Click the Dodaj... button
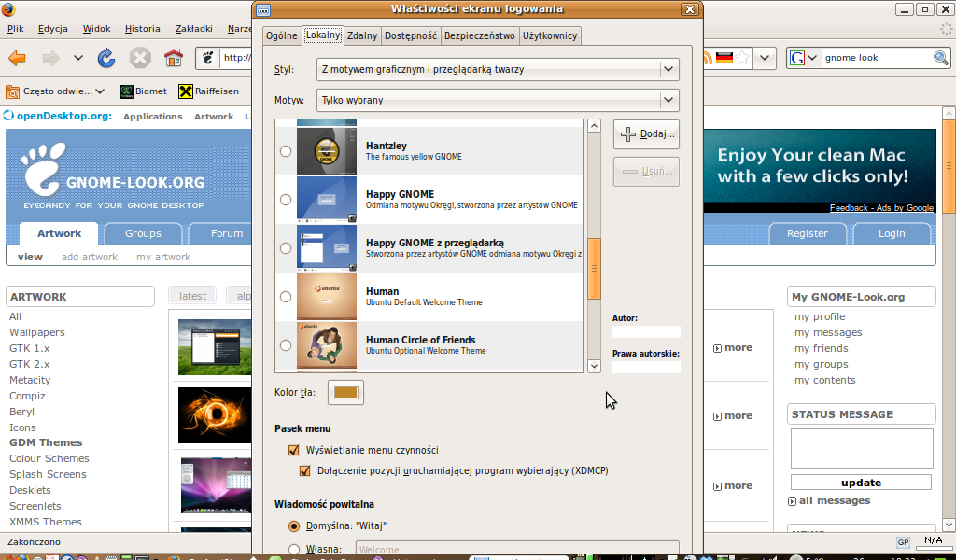The image size is (956, 560). pyautogui.click(x=646, y=134)
